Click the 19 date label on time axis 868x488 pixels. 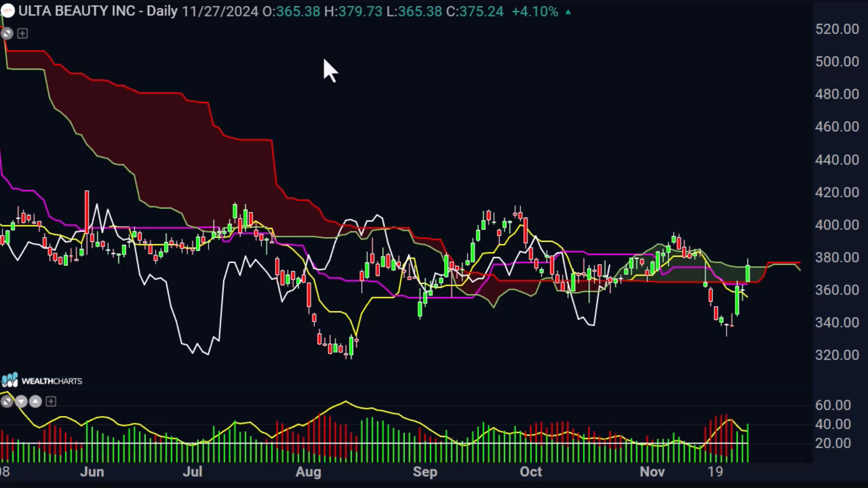(x=715, y=472)
